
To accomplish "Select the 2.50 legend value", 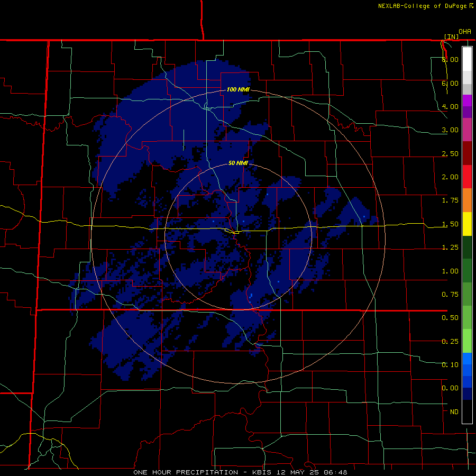I will point(450,153).
